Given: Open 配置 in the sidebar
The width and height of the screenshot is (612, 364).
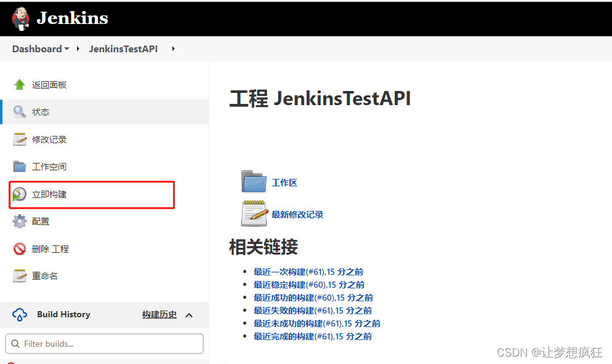Looking at the screenshot, I should point(41,221).
